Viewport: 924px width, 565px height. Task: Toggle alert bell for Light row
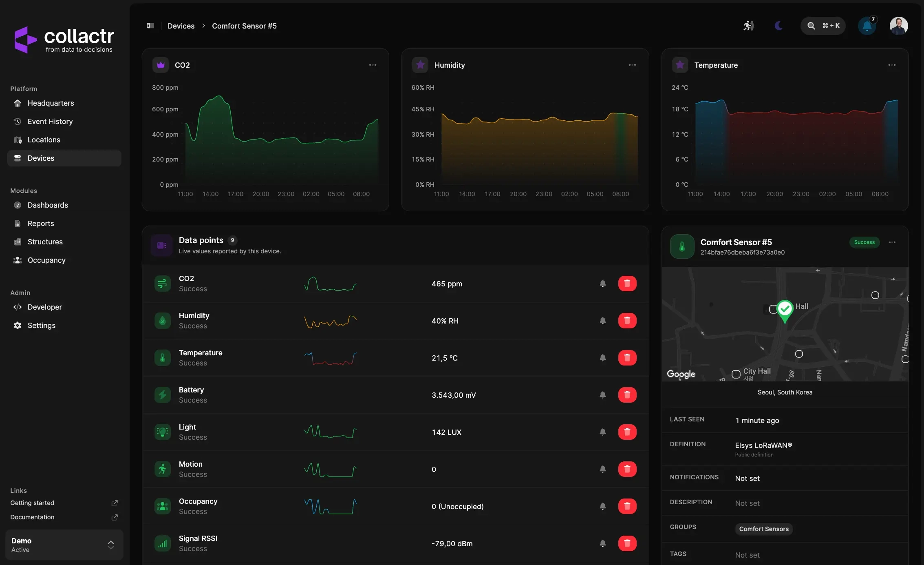click(x=603, y=432)
